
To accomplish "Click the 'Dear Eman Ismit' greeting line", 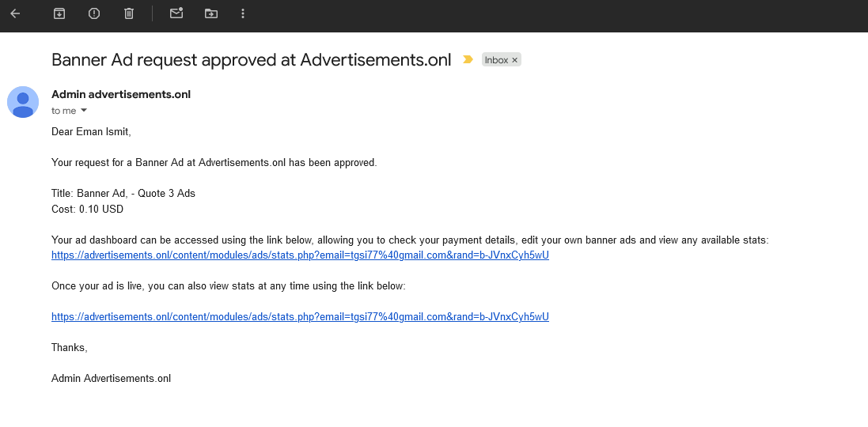I will [x=91, y=132].
